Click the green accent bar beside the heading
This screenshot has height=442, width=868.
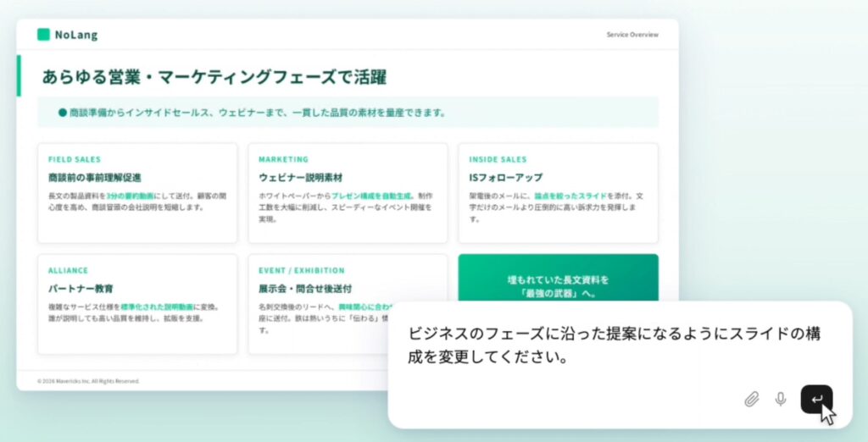19,77
